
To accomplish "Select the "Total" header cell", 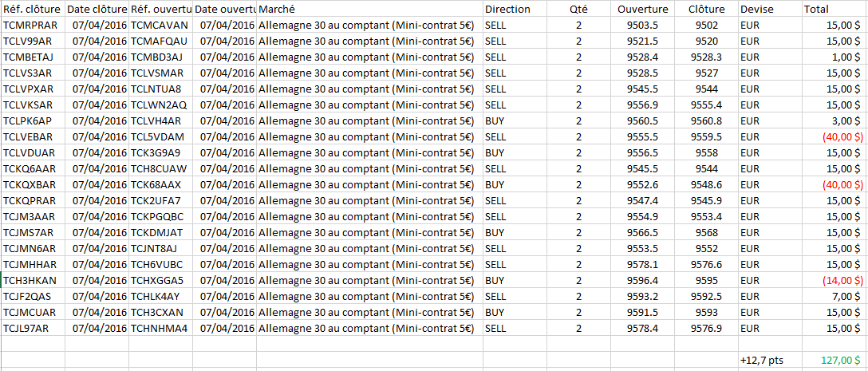I will click(x=834, y=9).
